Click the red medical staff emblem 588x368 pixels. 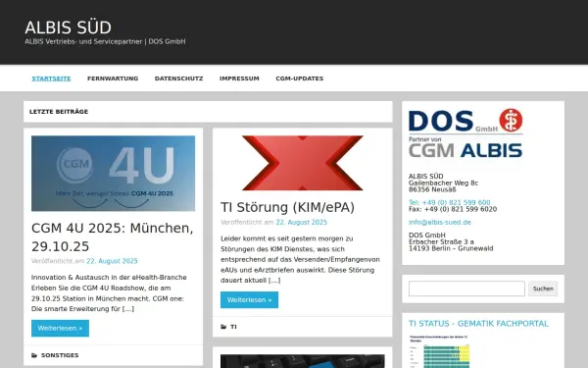coord(511,120)
